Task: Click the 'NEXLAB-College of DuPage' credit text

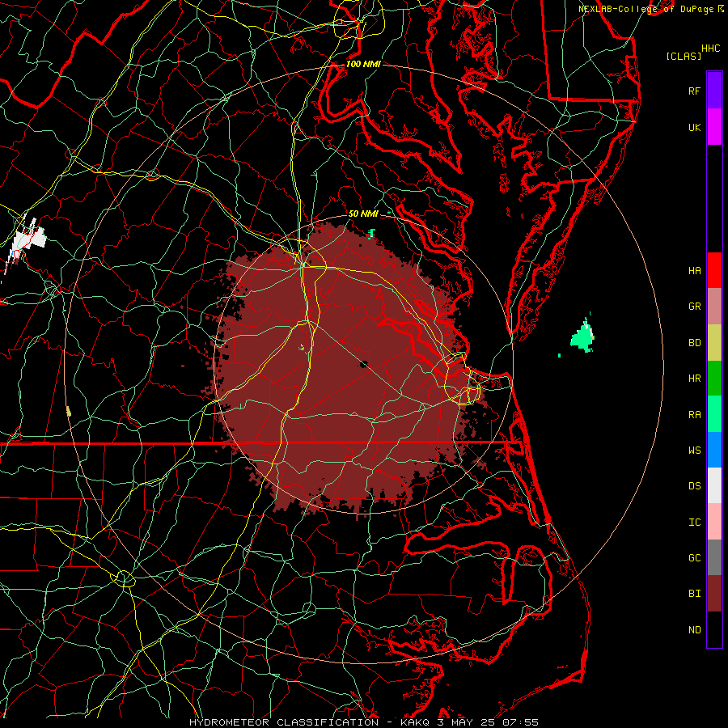Action: click(x=645, y=9)
